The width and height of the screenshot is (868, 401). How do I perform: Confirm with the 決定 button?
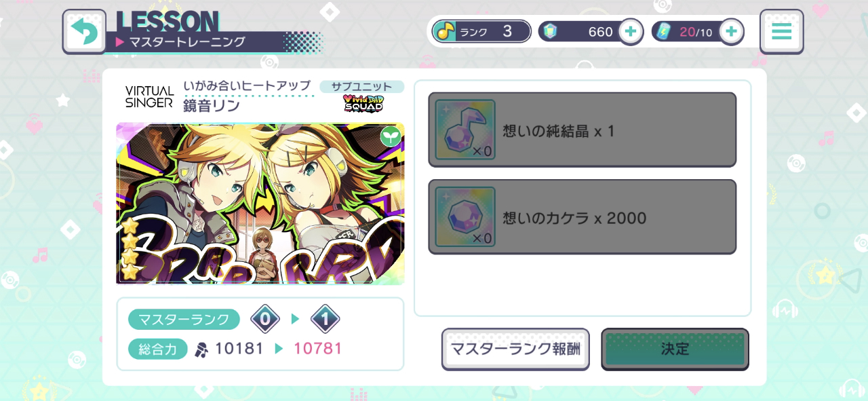pyautogui.click(x=675, y=349)
